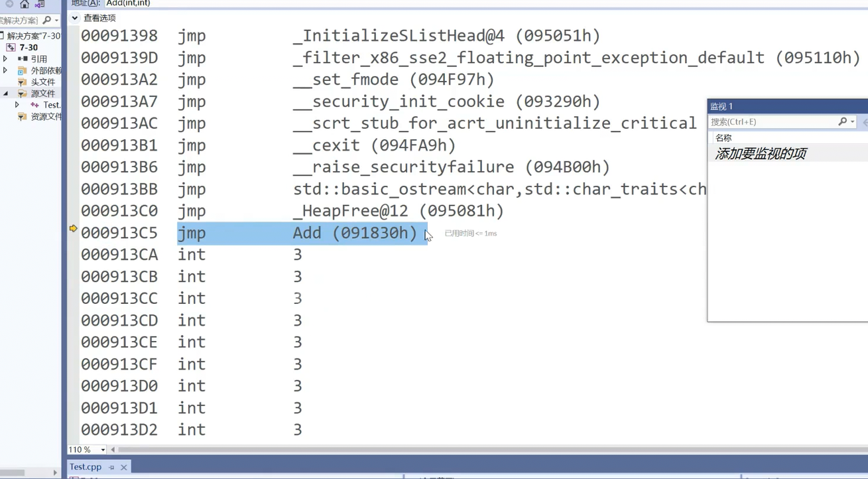Click the watch search back arrow
The height and width of the screenshot is (479, 868).
tap(865, 122)
